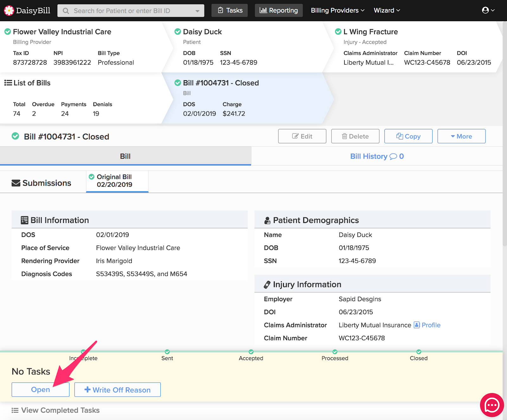Click the Bill History comment bubble icon

pos(393,156)
